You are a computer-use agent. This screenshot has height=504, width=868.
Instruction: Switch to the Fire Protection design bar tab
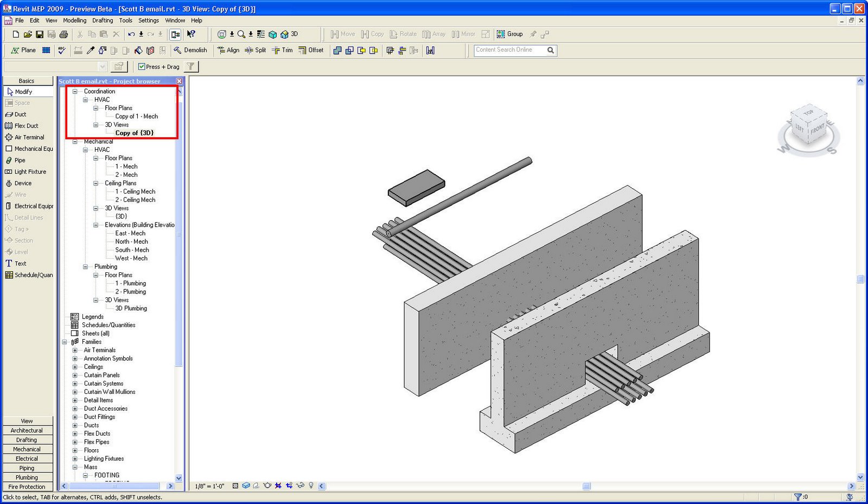coord(27,487)
